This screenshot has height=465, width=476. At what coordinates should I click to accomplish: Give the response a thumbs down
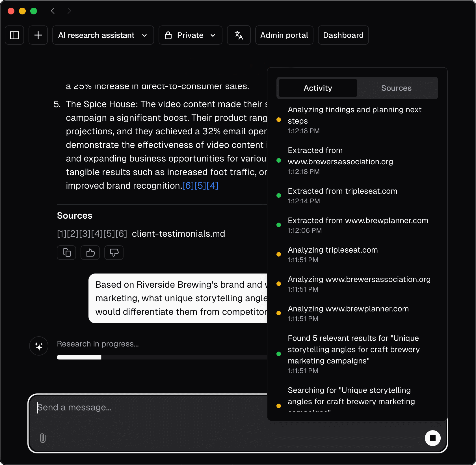point(114,253)
